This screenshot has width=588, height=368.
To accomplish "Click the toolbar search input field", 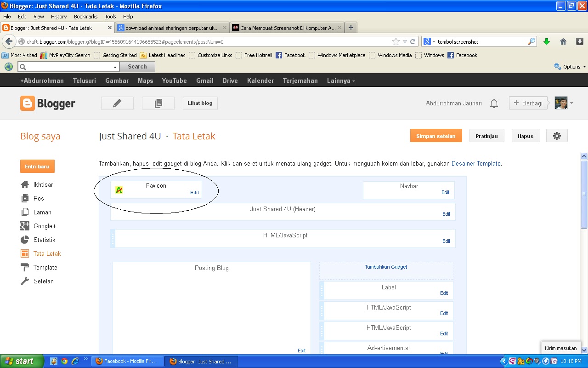I will [68, 67].
